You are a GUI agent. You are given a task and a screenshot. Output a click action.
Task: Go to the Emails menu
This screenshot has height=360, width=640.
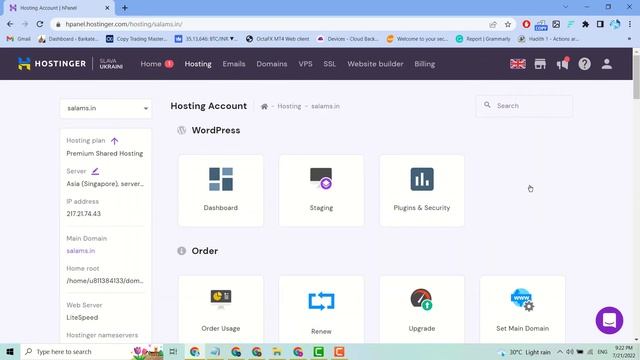point(234,64)
